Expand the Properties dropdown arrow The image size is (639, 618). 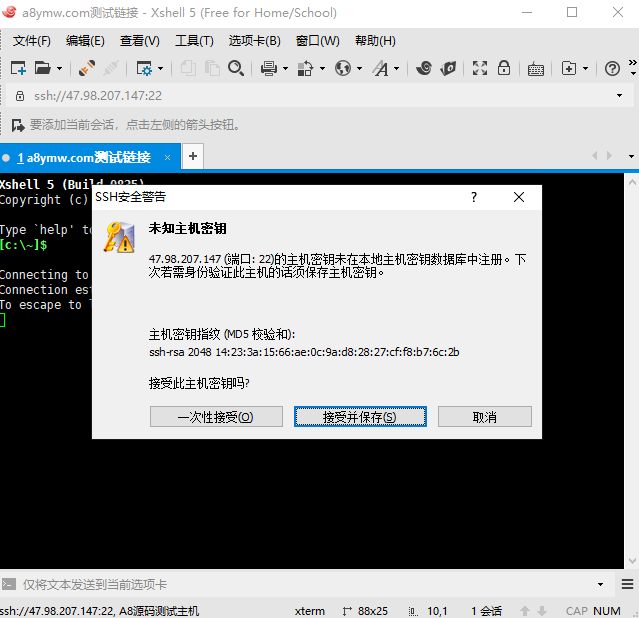pyautogui.click(x=161, y=68)
